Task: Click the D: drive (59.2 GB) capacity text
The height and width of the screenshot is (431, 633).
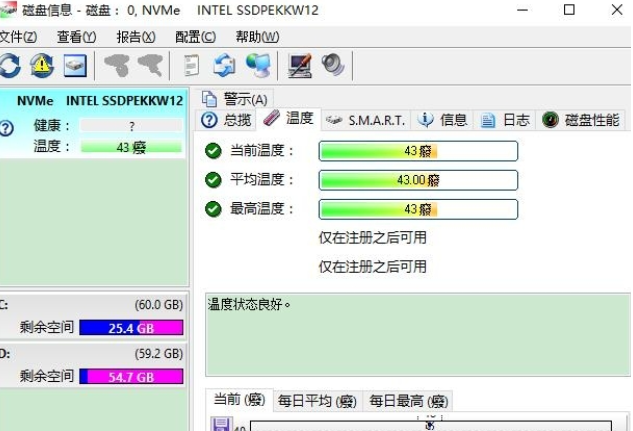Action: click(159, 354)
